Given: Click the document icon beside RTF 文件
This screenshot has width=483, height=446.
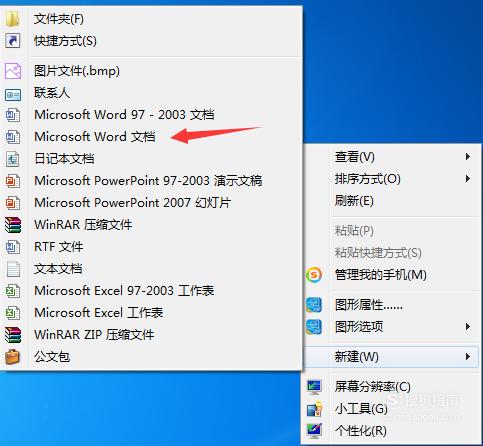Looking at the screenshot, I should [13, 247].
